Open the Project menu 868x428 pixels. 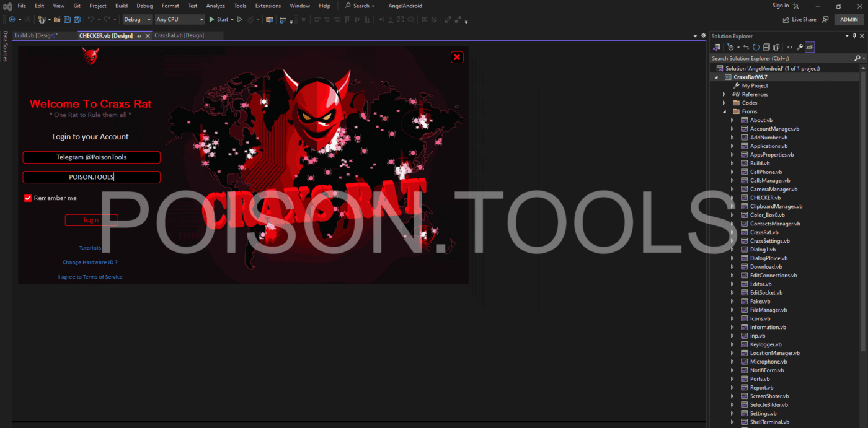[x=98, y=6]
